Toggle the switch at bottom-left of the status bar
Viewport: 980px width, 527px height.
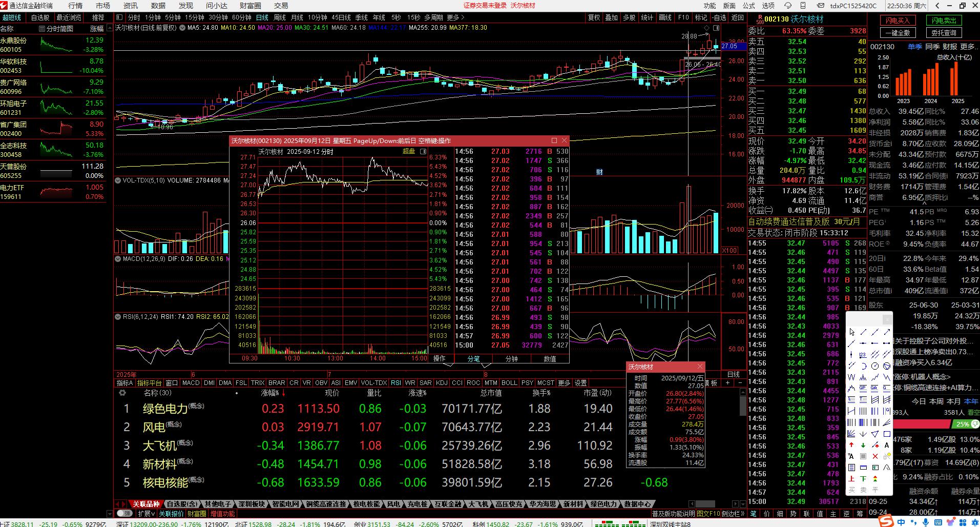[x=124, y=513]
